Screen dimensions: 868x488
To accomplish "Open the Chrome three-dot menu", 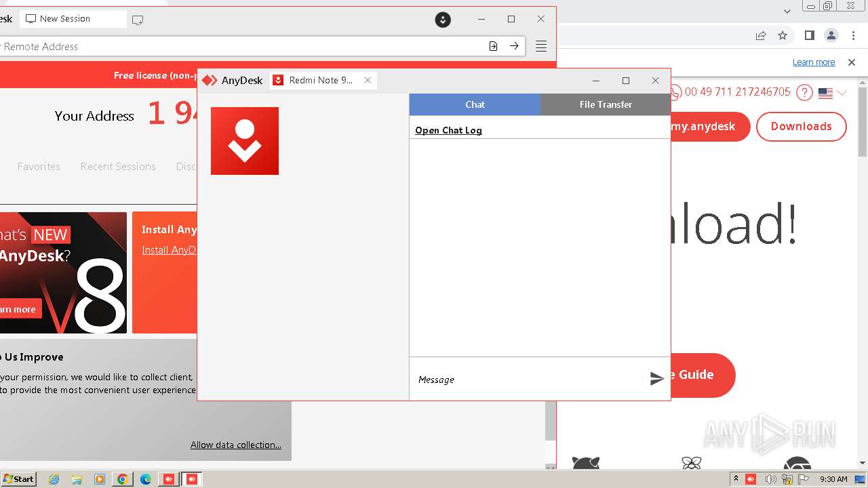I will coord(853,35).
